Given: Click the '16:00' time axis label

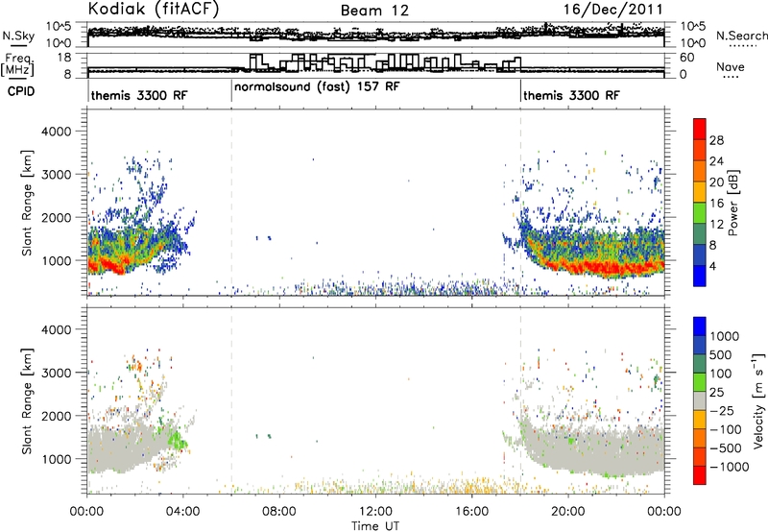Looking at the screenshot, I should click(471, 512).
